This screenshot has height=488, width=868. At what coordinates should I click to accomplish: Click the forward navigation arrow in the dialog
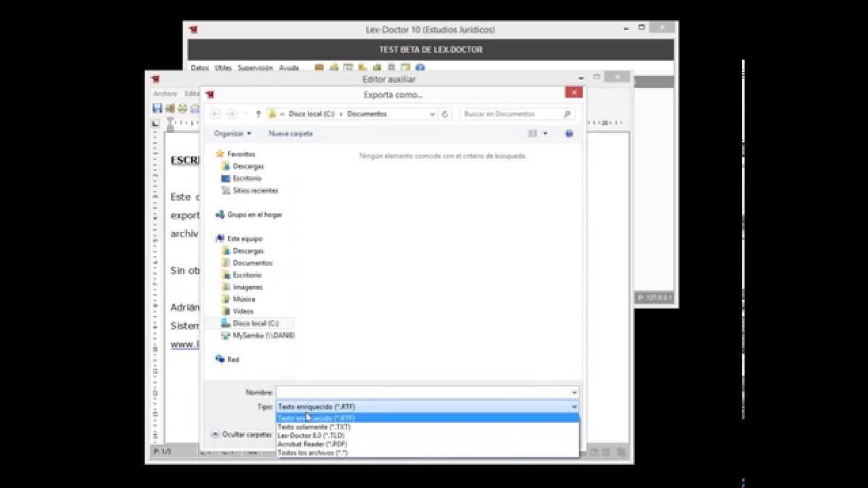[232, 114]
